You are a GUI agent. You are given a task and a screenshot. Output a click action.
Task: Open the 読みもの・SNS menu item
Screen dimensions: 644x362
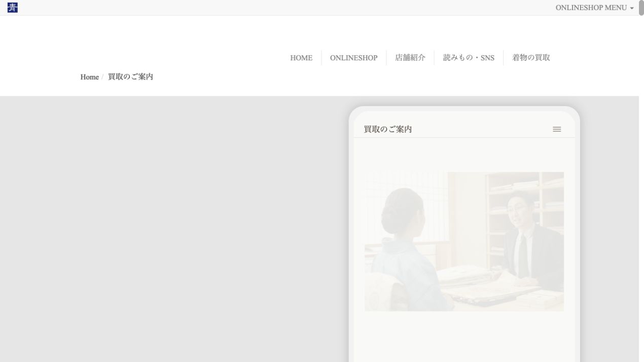pyautogui.click(x=469, y=58)
